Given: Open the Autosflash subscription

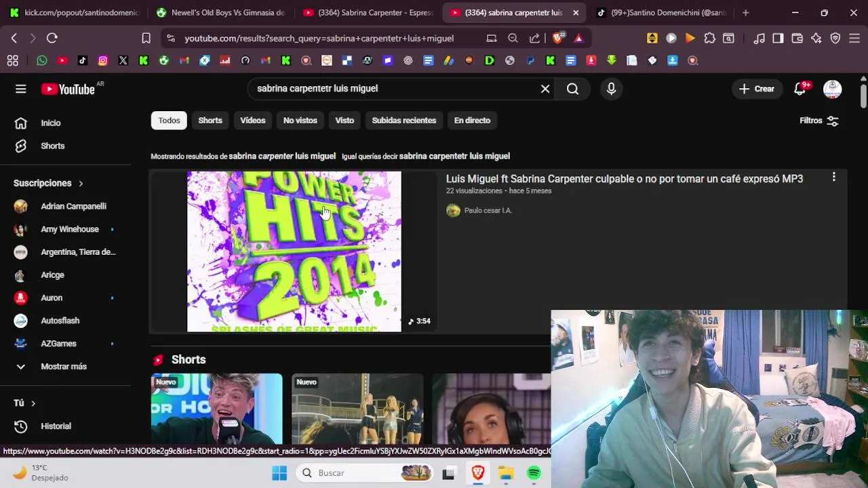Looking at the screenshot, I should tap(65, 321).
